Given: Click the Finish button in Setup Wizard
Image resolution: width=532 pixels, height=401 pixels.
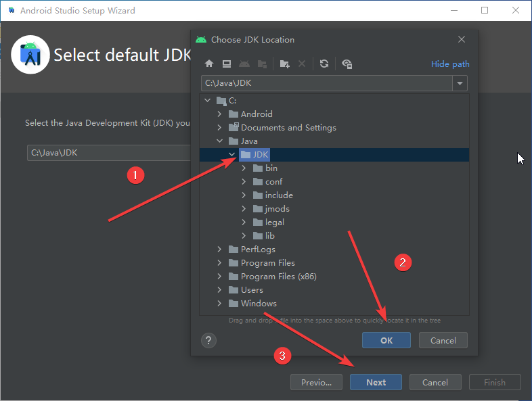Looking at the screenshot, I should (495, 382).
